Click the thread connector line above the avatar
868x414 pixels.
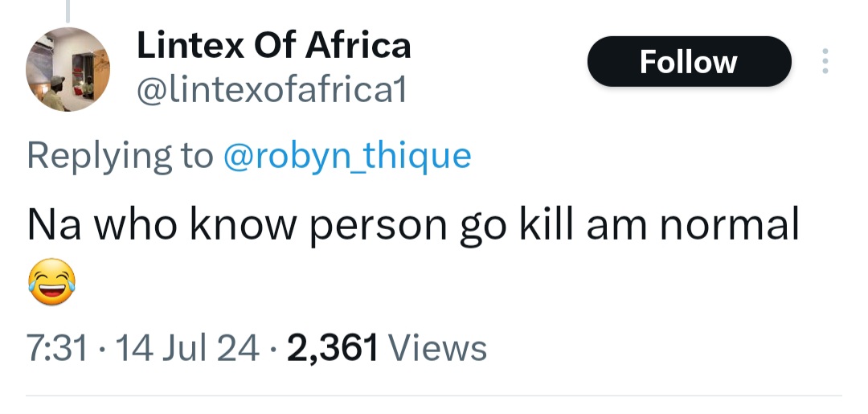68,10
